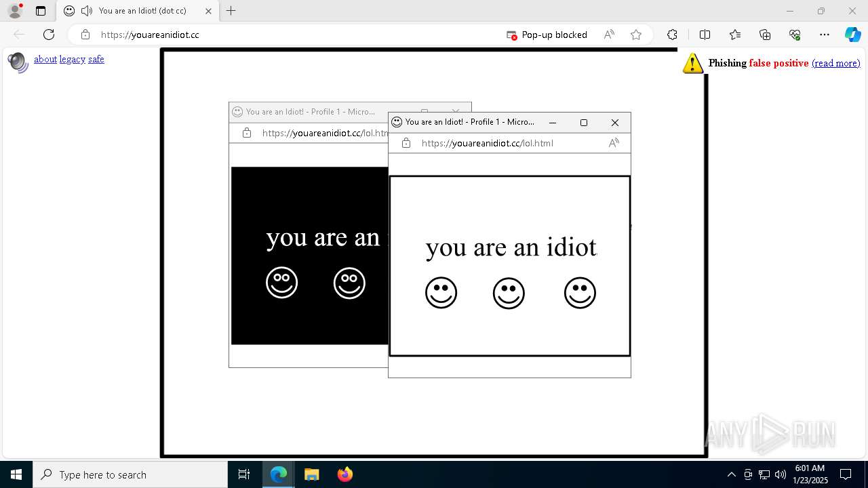Click the 'Phishing false positive' text
Viewport: 868px width, 488px height.
tap(758, 63)
